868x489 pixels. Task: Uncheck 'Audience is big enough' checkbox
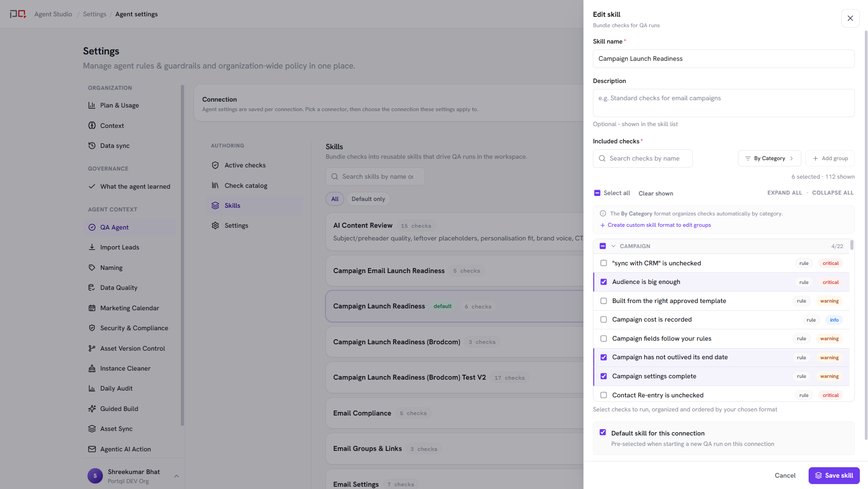(604, 282)
